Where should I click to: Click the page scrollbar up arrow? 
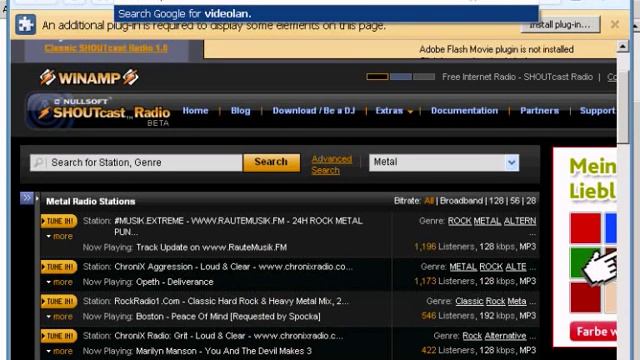pyautogui.click(x=622, y=47)
